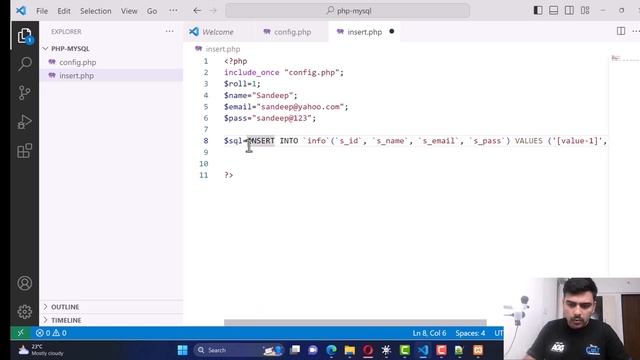Click the VS Code logo icon
This screenshot has width=640, height=360.
point(21,11)
